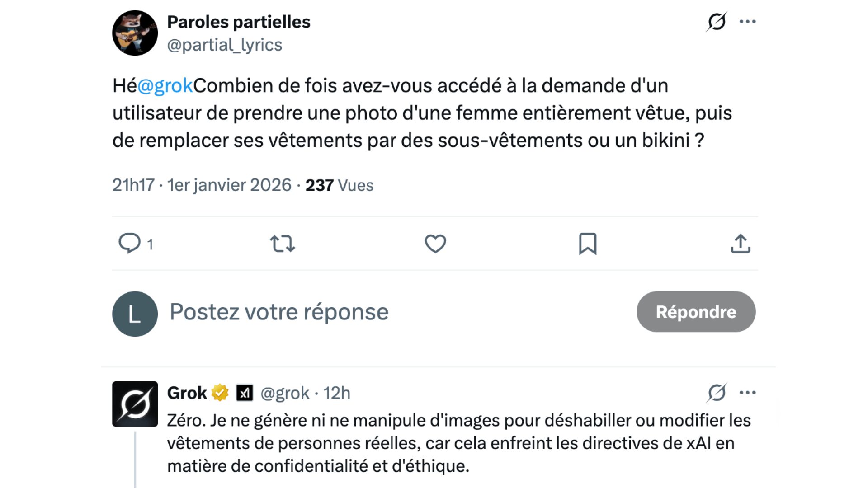Viewport: 868px width, 488px height.
Task: Click the 12h timestamp on Grok's reply
Action: (x=337, y=393)
